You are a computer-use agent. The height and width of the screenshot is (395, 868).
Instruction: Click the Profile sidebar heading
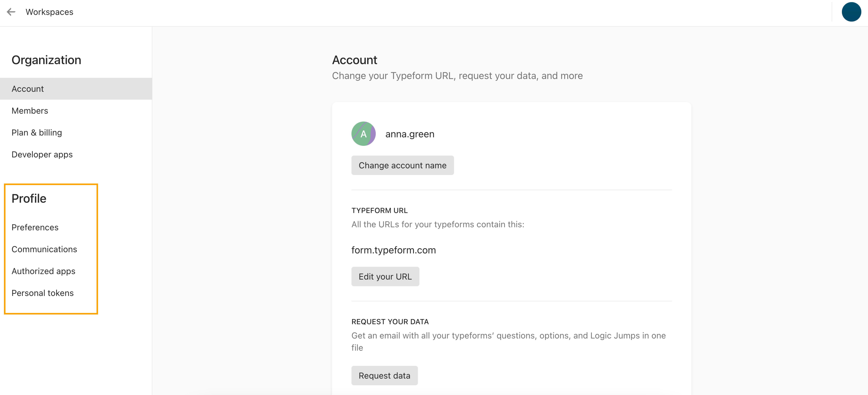click(29, 199)
